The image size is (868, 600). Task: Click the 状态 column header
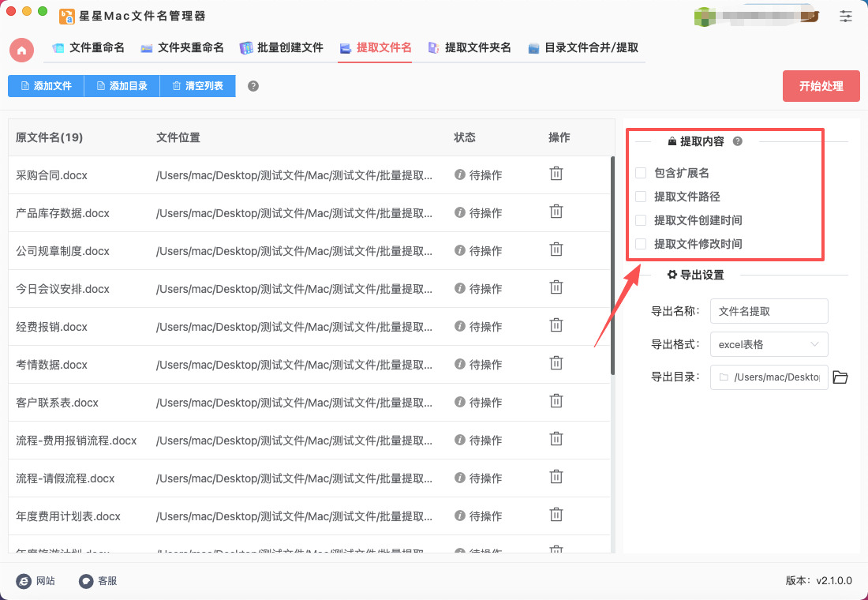(465, 137)
